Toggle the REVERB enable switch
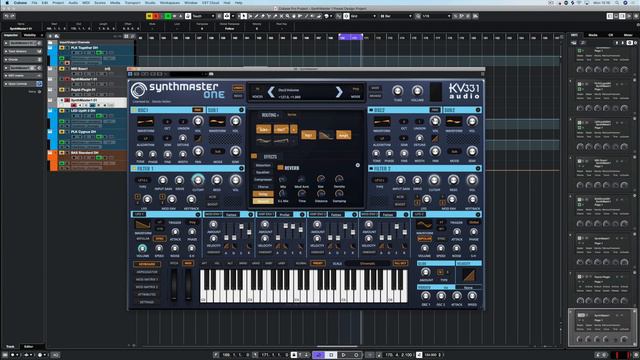 click(280, 167)
